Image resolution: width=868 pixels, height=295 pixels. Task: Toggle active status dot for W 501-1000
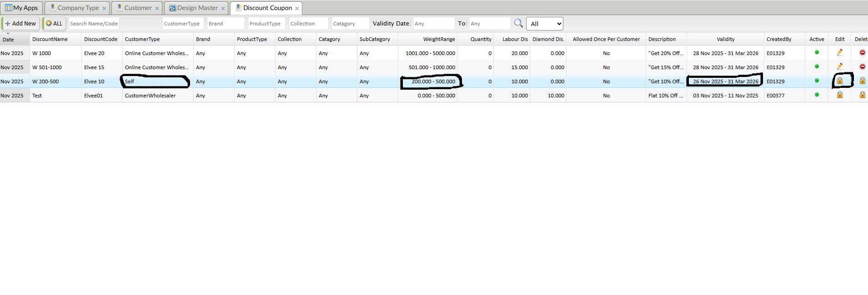[817, 67]
